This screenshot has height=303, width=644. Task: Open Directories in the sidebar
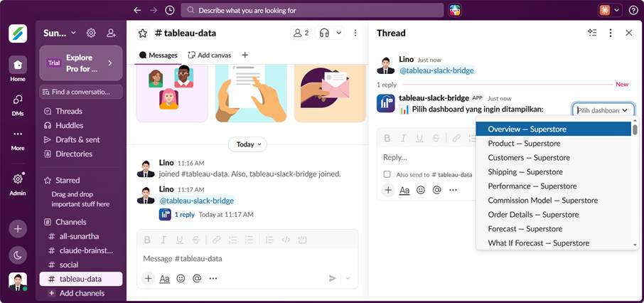pos(81,154)
